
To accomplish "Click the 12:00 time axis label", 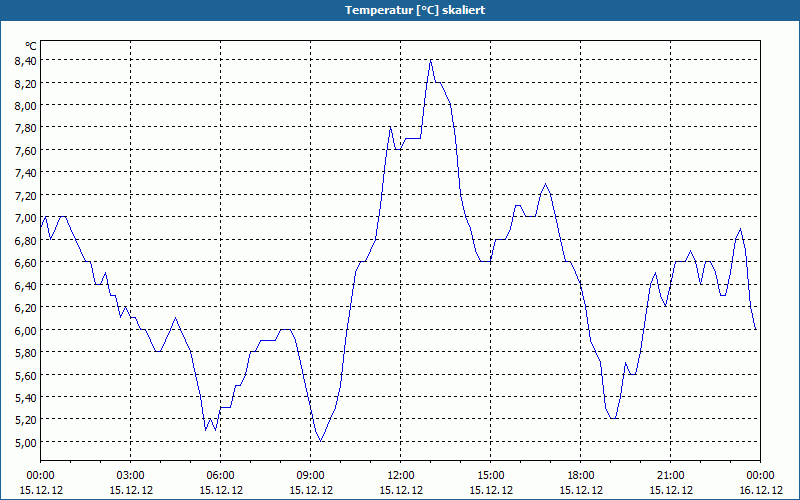I will click(401, 476).
